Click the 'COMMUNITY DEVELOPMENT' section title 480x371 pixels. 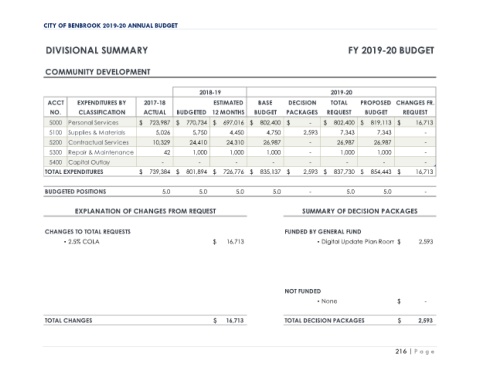click(98, 72)
